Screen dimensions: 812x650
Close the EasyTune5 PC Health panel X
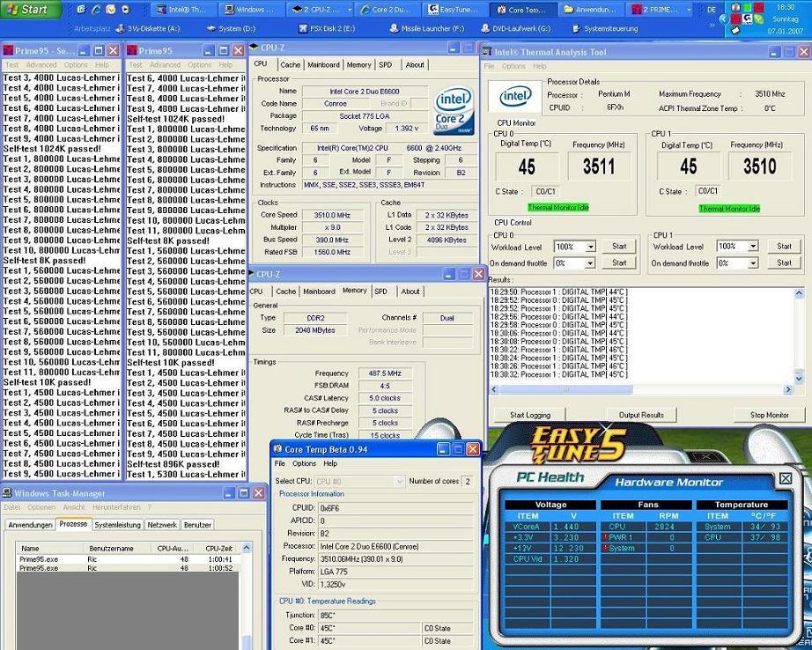(786, 478)
